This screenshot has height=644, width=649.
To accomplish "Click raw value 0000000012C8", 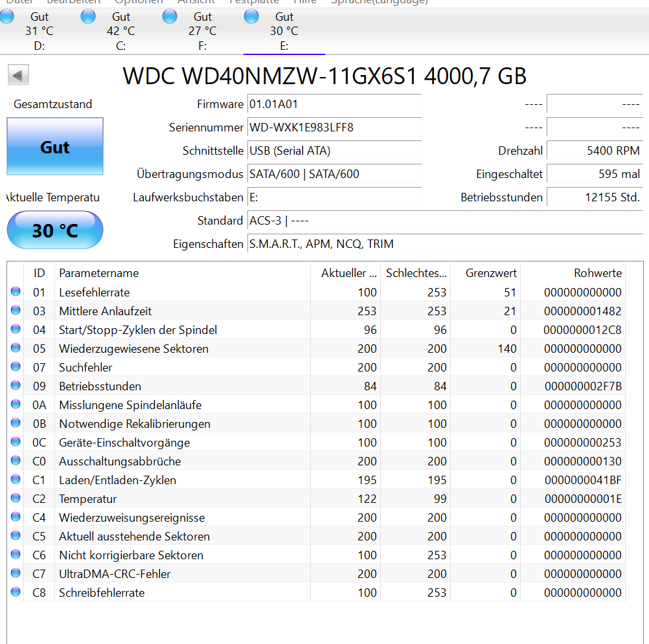I will (582, 330).
